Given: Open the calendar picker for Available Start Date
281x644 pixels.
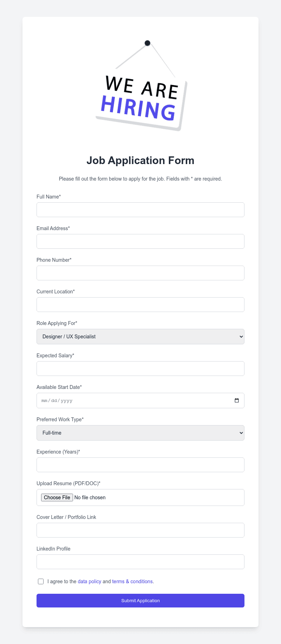Looking at the screenshot, I should (237, 400).
